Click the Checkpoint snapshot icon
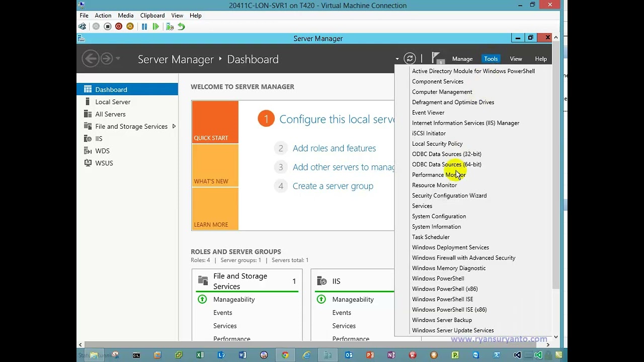644x362 pixels. point(170,27)
